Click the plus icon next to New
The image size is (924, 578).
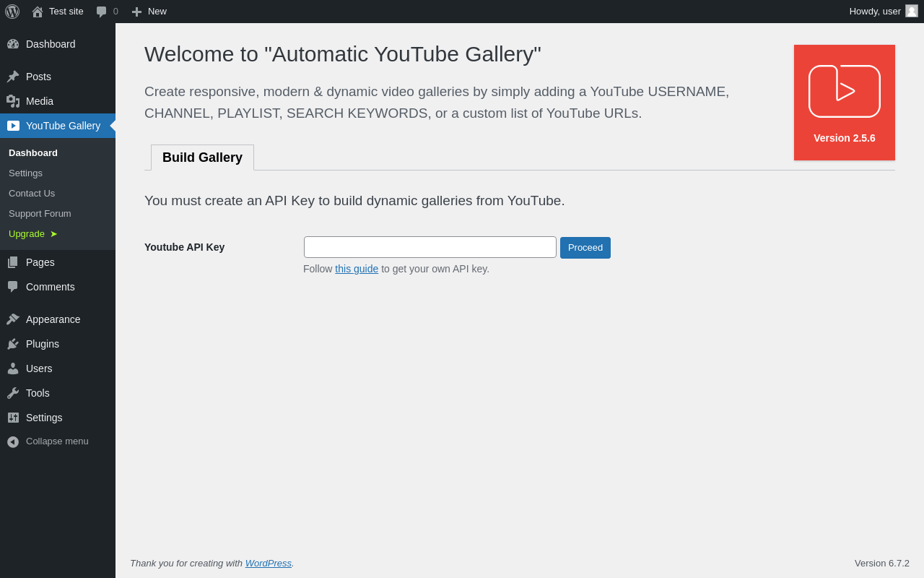136,12
